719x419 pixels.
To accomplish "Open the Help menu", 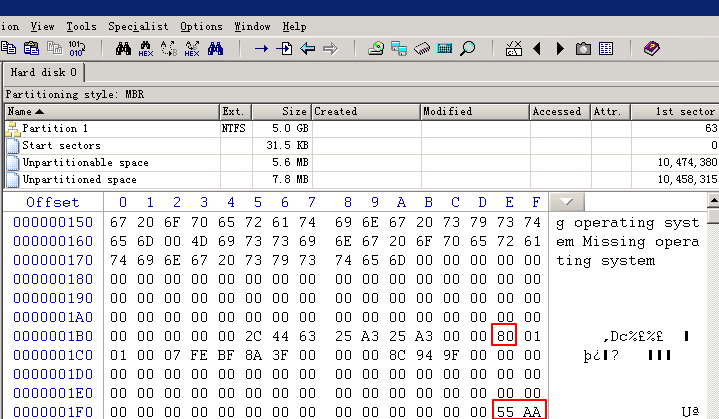I will point(294,27).
